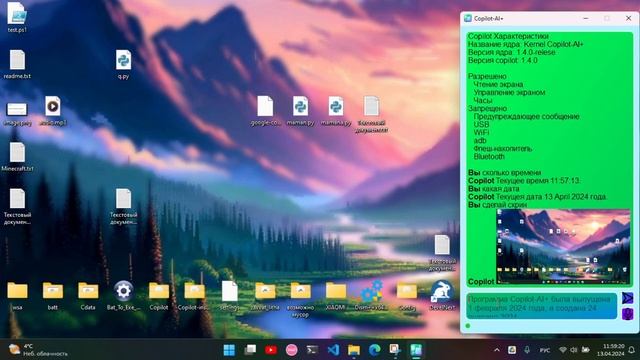The height and width of the screenshot is (360, 640).
Task: Select the line 'Версия ядра: 1.4.0-release'
Action: 511,52
